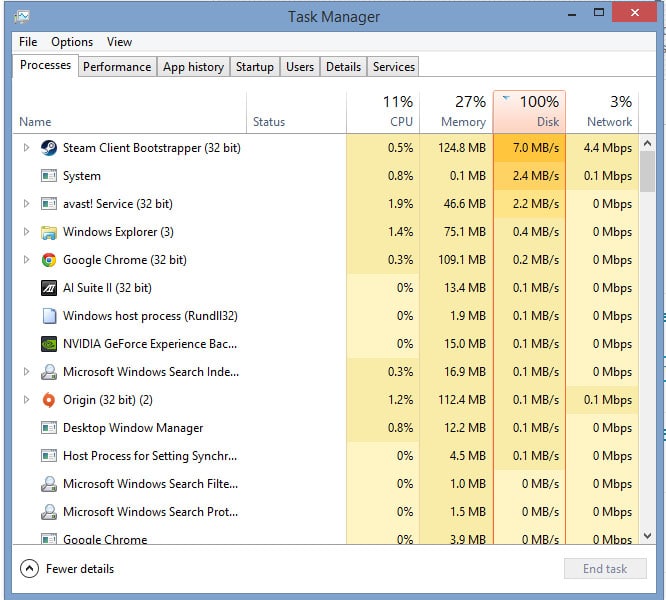Click the 124.8 MB memory value
The width and height of the screenshot is (666, 600).
[462, 148]
